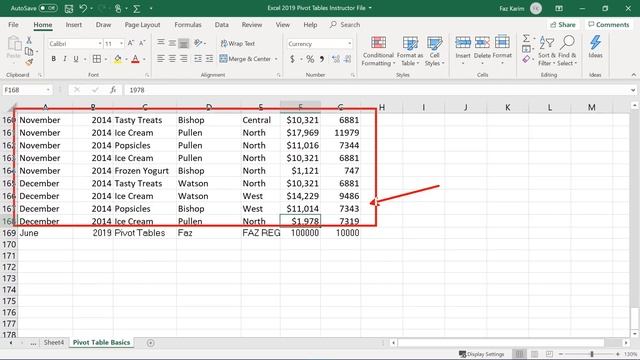
Task: Open the Formulas tab
Action: pos(188,24)
